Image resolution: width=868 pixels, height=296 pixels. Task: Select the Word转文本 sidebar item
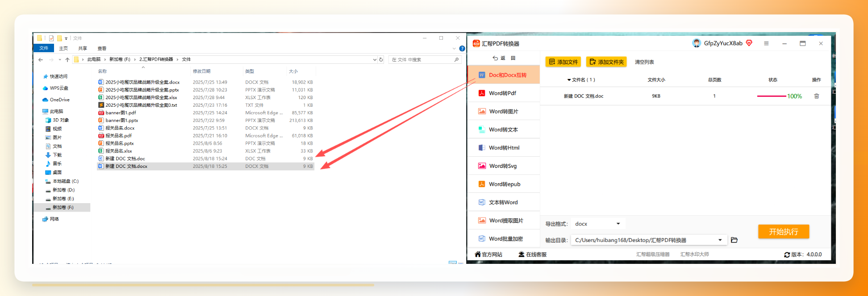(503, 129)
